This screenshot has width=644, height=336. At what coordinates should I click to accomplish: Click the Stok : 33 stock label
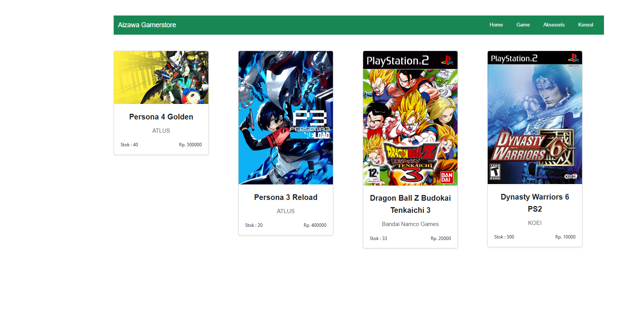point(378,238)
